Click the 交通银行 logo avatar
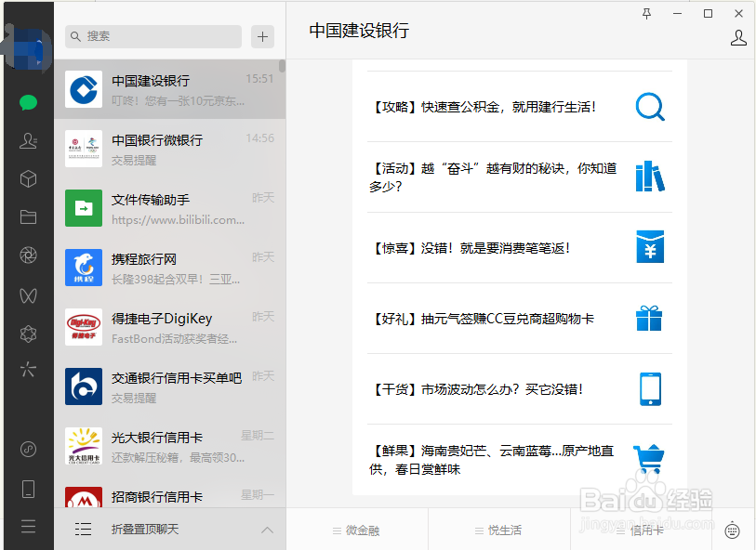The image size is (756, 550). [84, 386]
